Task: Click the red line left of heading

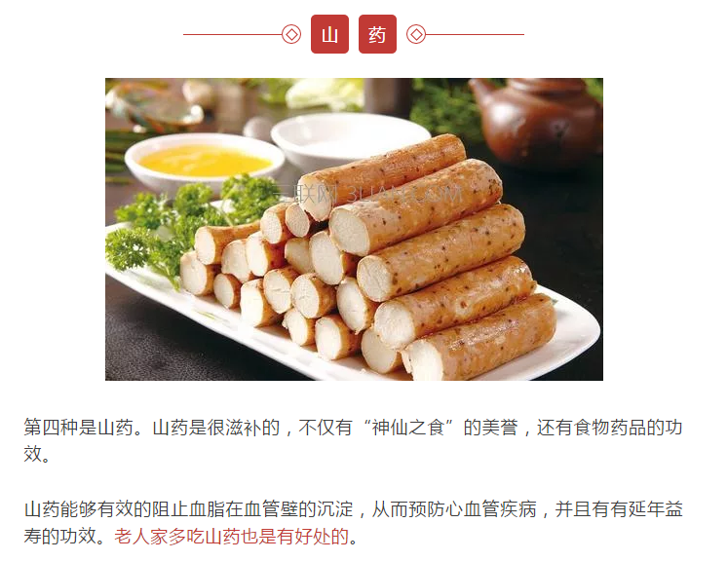Action: [233, 34]
